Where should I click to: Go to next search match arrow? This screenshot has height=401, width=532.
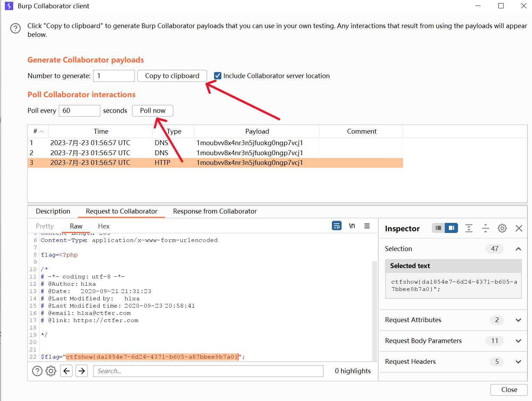(82, 371)
